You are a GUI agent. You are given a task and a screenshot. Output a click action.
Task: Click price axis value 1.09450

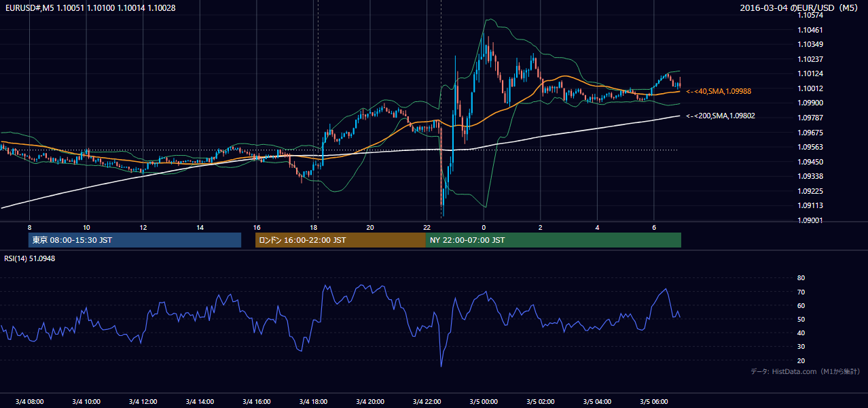point(810,162)
